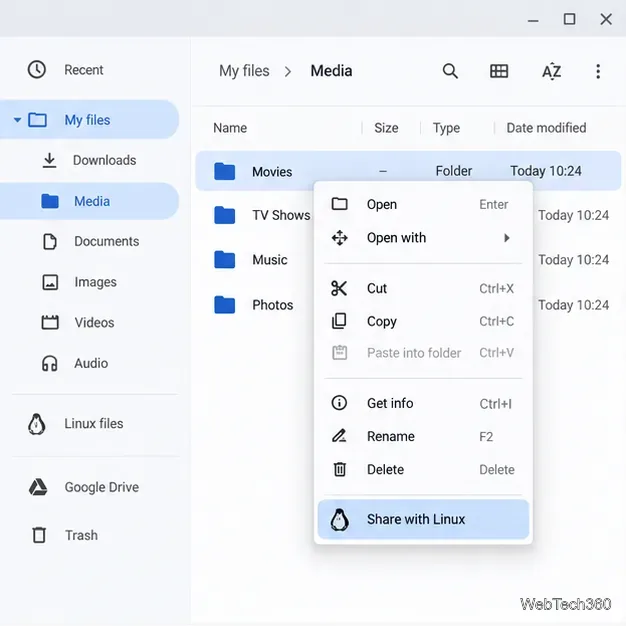Click the Folder type cell for Movies
This screenshot has width=626, height=626.
pyautogui.click(x=454, y=171)
